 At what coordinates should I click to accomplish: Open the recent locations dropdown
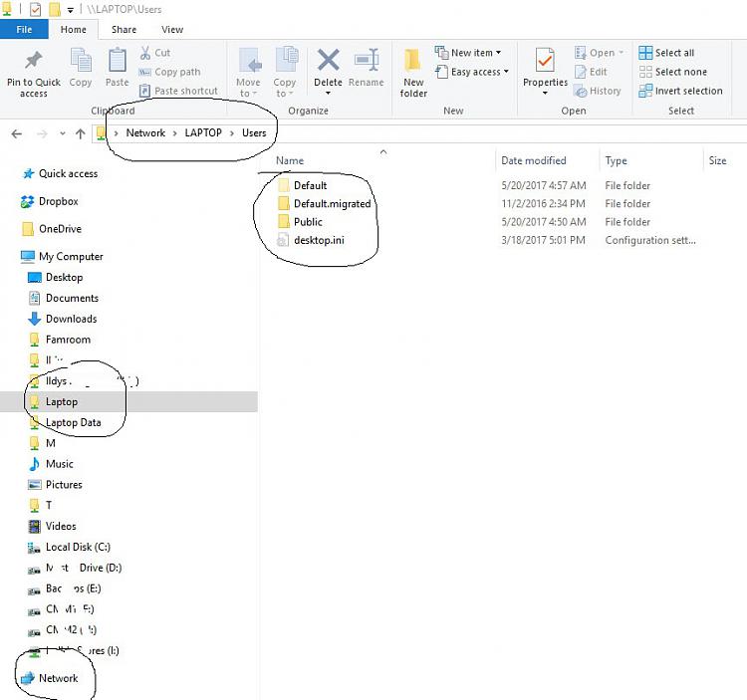point(63,133)
